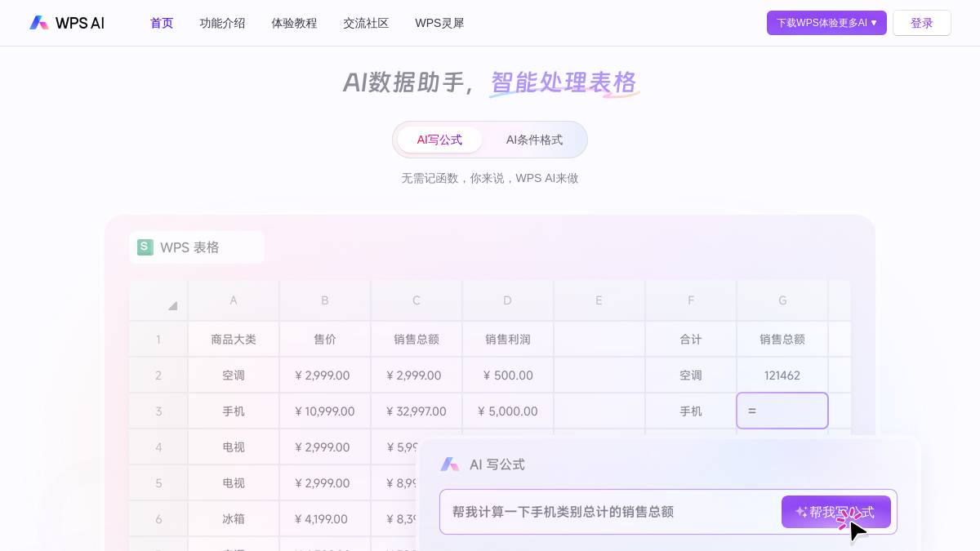
Task: Navigate to 体验教程 in the top menu
Action: click(x=294, y=23)
